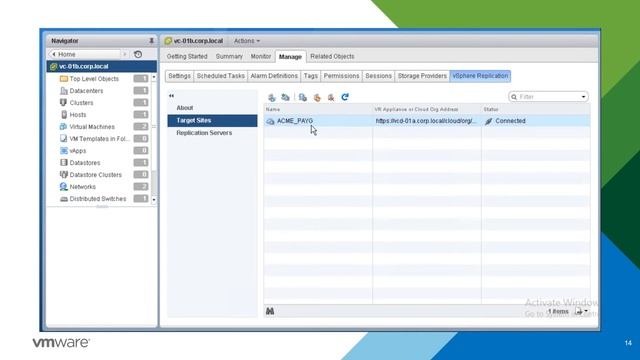Switch to the Related Objects tab
This screenshot has width=640, height=360.
332,57
